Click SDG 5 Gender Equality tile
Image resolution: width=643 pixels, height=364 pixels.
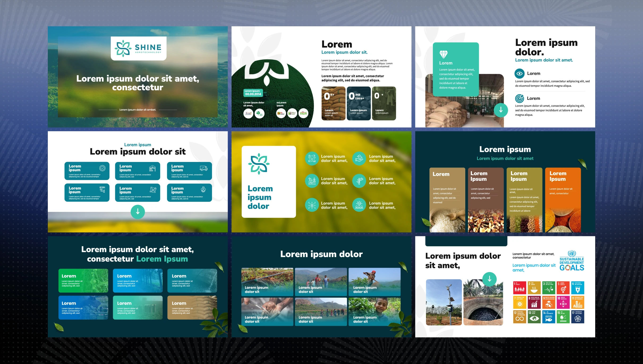[x=563, y=288]
